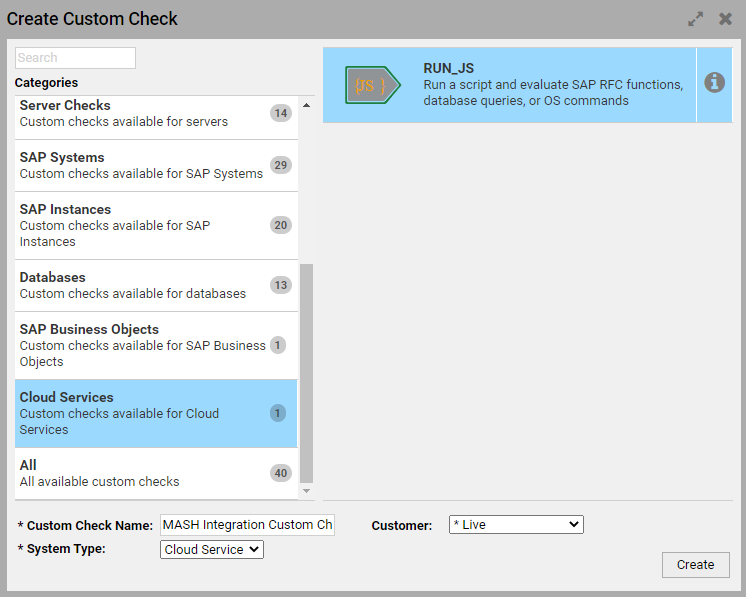Click the Custom Check Name text field

click(247, 525)
